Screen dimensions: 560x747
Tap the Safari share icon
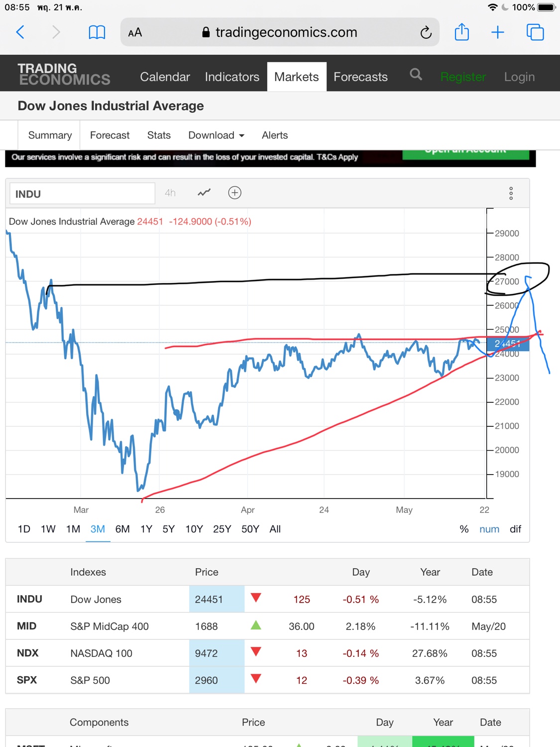461,32
